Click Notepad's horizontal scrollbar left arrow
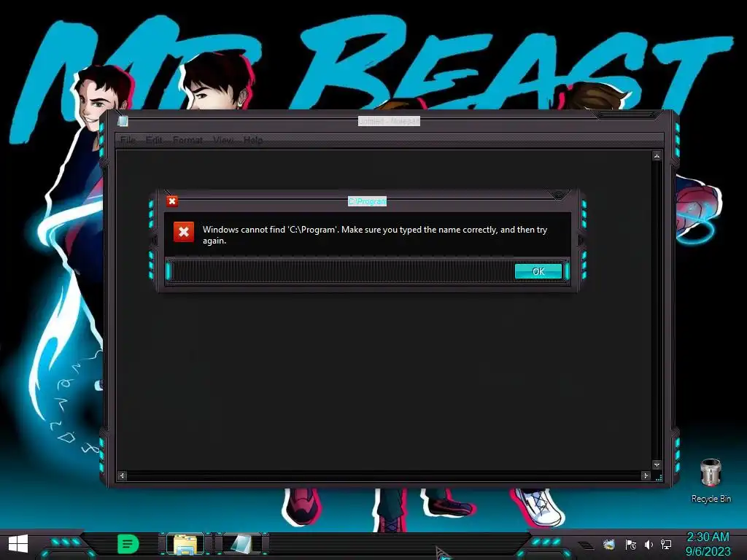 [122, 475]
